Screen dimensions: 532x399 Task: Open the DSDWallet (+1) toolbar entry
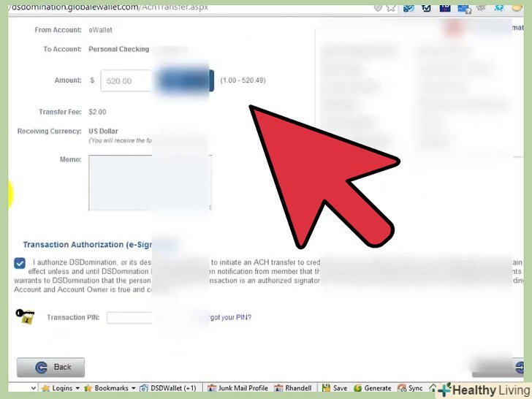coord(168,388)
